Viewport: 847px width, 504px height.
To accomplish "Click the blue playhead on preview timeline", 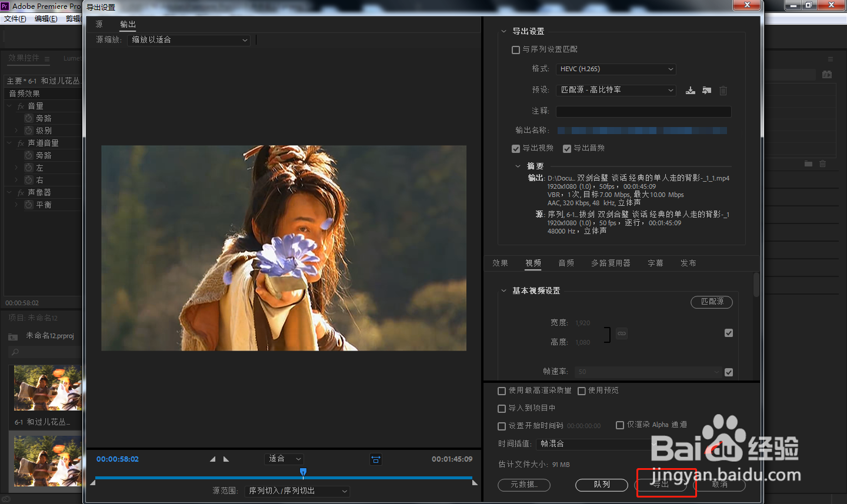I will (303, 472).
